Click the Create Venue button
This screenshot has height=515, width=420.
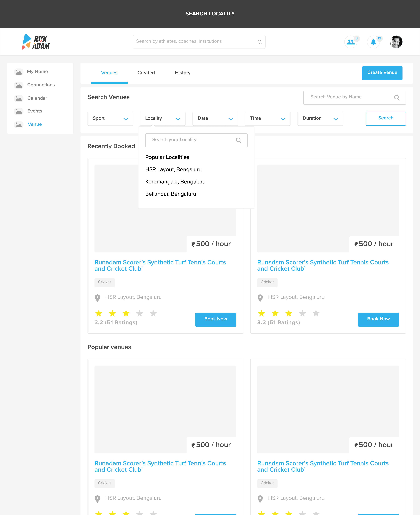(382, 73)
